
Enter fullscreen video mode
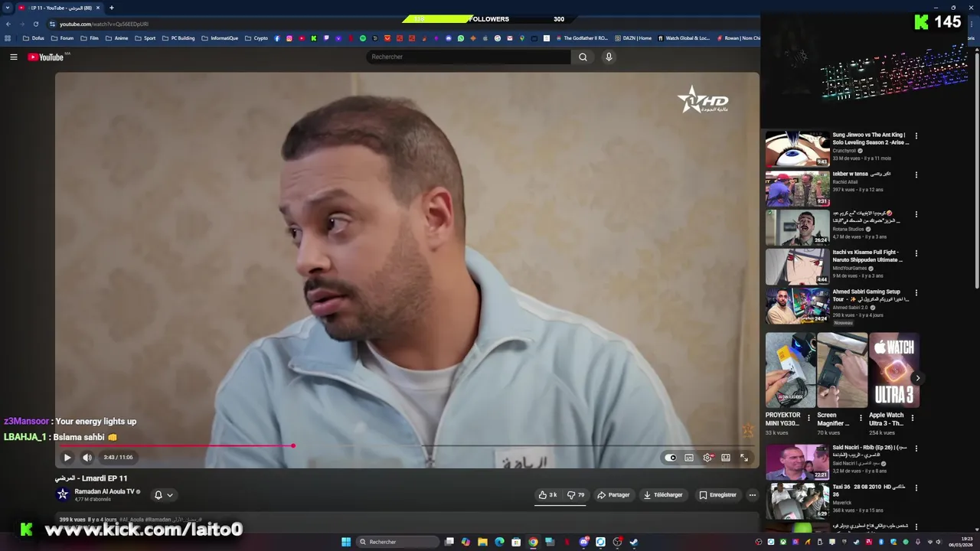click(x=744, y=458)
